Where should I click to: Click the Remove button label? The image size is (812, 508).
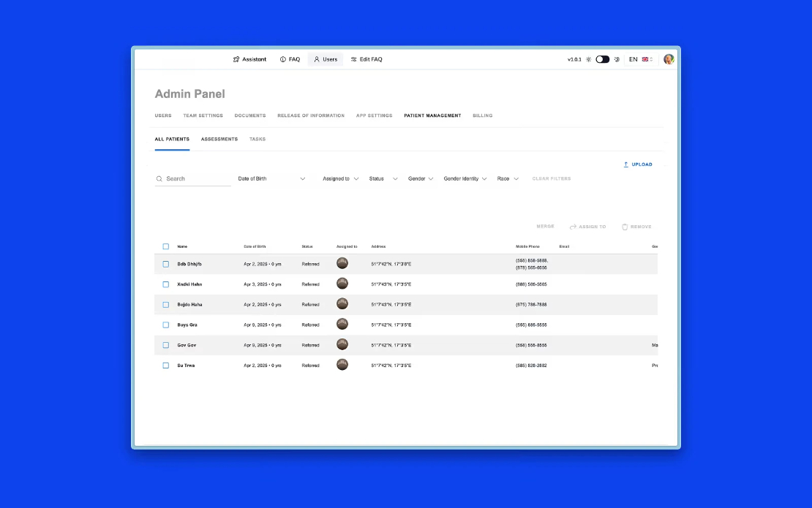click(641, 227)
